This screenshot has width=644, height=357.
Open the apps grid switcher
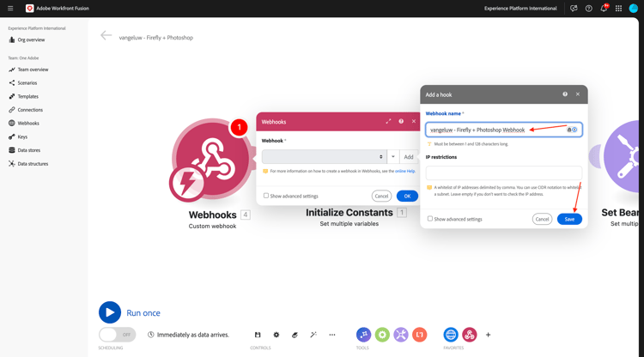pyautogui.click(x=618, y=9)
